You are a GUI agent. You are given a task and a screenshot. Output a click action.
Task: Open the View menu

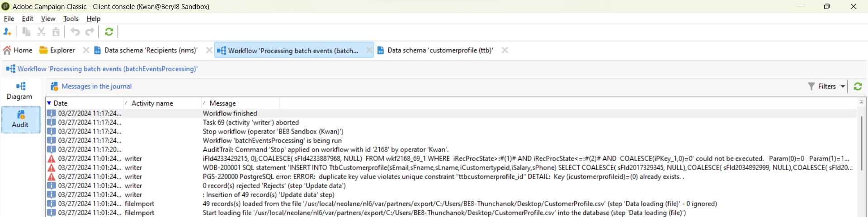pyautogui.click(x=48, y=18)
